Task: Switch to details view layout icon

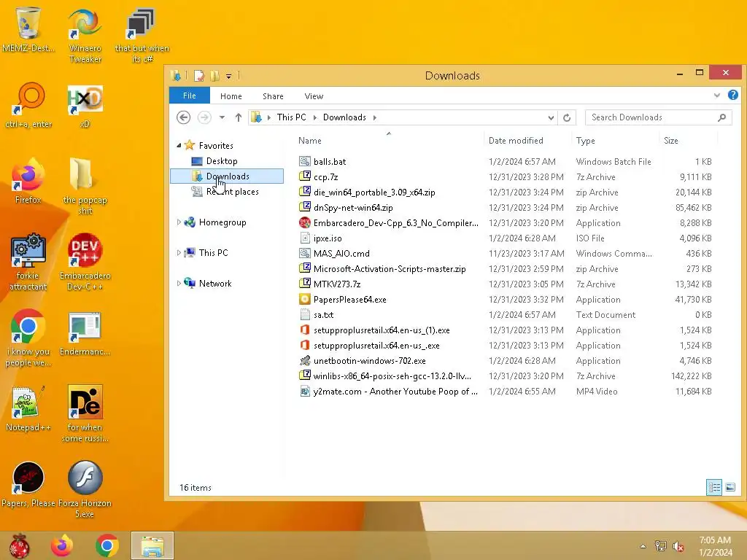Action: (x=713, y=487)
